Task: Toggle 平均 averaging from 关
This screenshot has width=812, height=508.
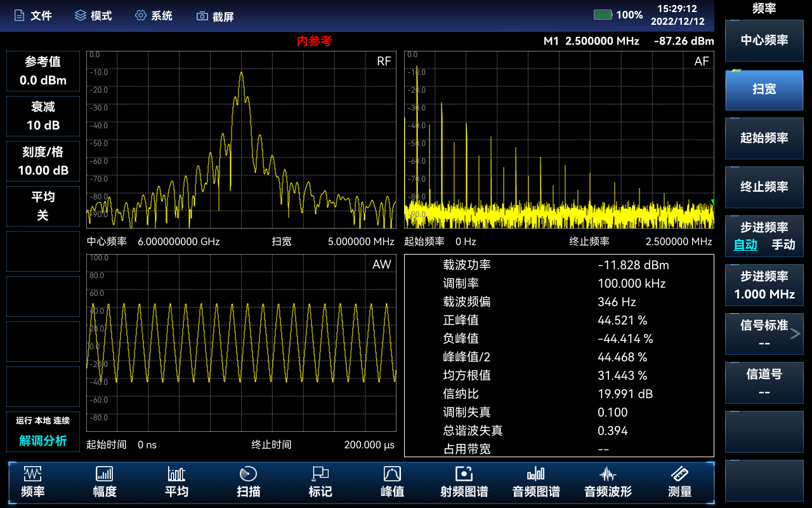Action: (43, 206)
